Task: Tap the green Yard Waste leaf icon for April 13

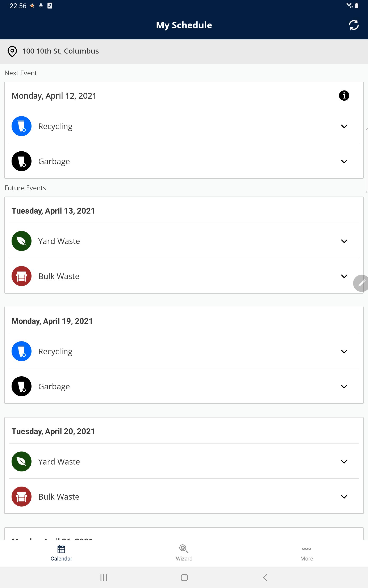Action: 21,241
